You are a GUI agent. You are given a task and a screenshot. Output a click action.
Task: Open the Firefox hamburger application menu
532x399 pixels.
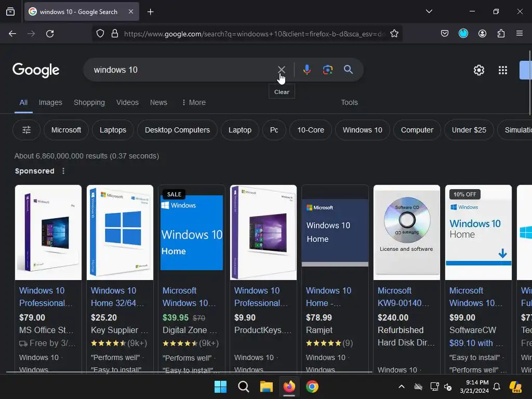(x=520, y=33)
